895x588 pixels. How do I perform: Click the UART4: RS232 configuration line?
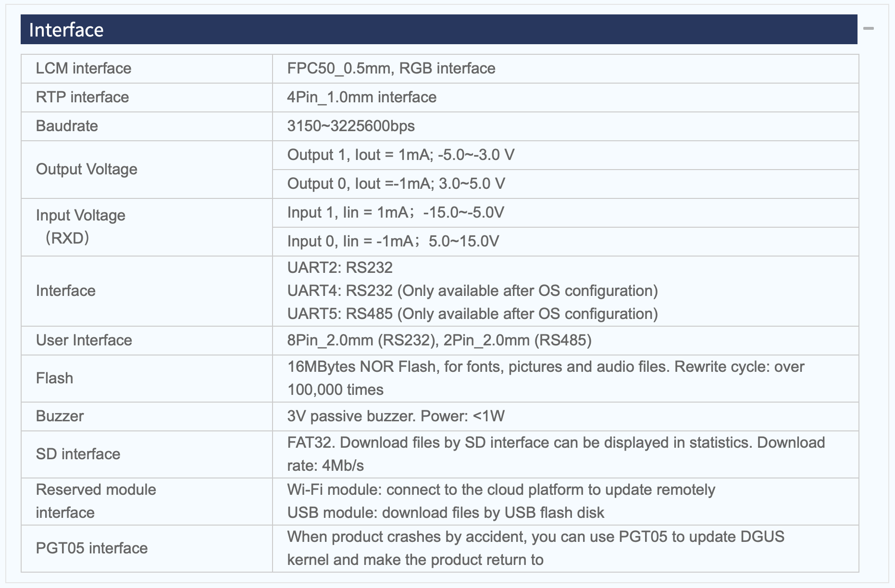tap(472, 291)
